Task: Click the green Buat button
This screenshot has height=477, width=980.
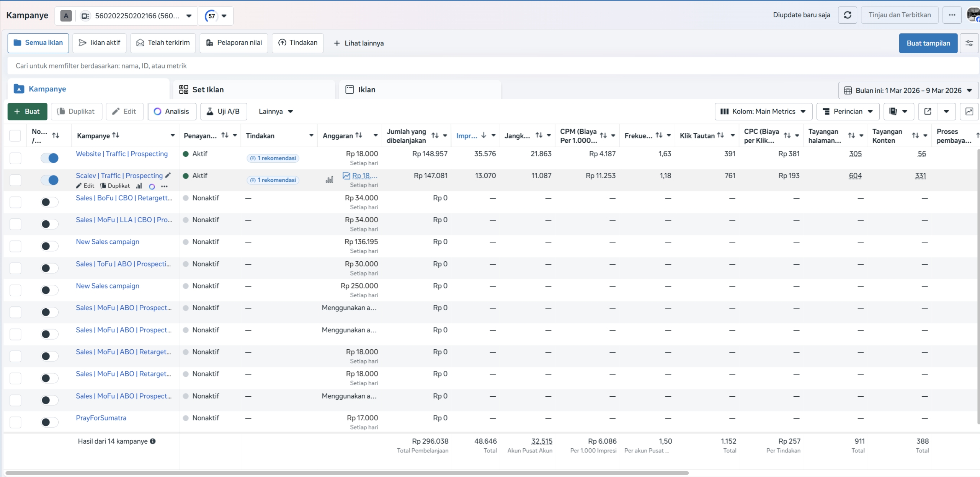Action: point(27,111)
